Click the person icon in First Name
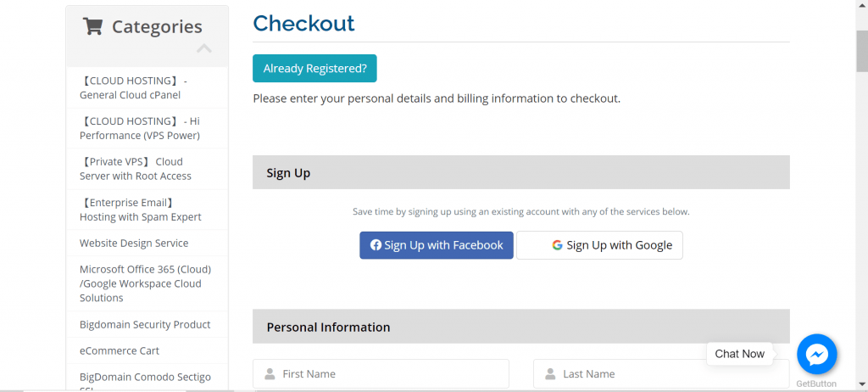The width and height of the screenshot is (868, 392). pos(270,373)
